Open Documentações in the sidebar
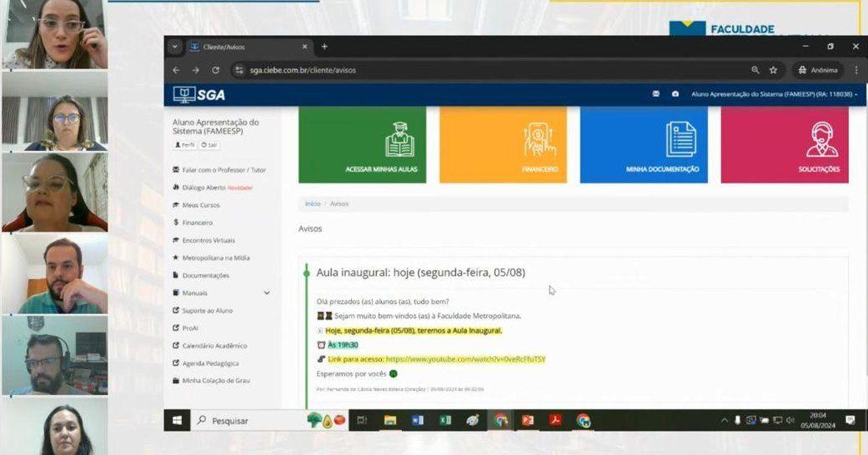Viewport: 868px width, 455px height. (x=200, y=275)
